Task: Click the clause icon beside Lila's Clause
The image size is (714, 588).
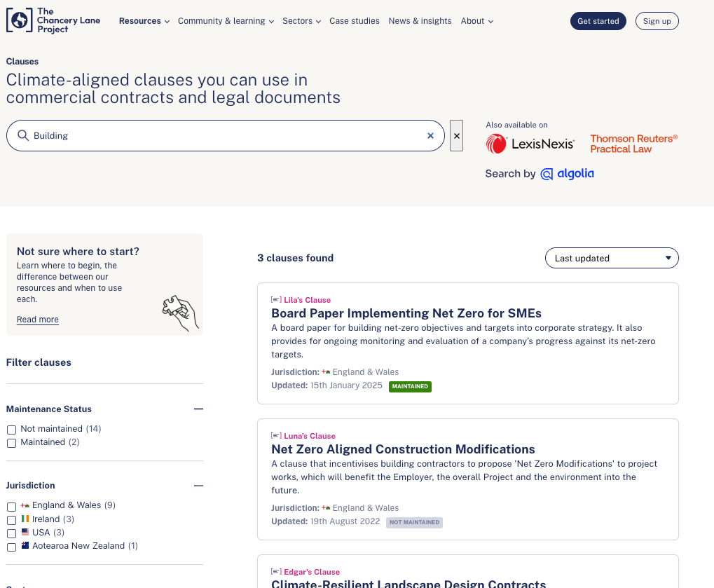Action: tap(276, 300)
